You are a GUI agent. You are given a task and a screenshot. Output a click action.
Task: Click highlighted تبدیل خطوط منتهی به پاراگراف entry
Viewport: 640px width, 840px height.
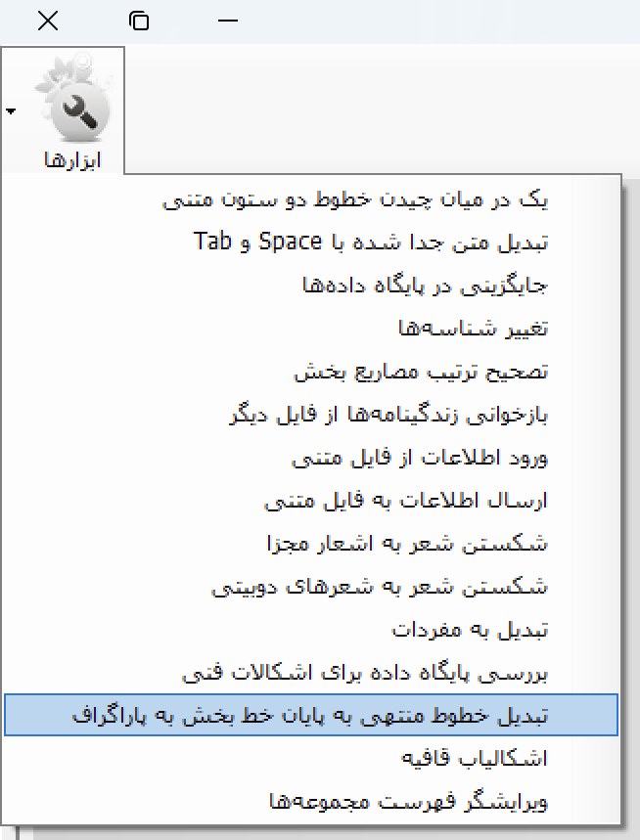pos(311,715)
